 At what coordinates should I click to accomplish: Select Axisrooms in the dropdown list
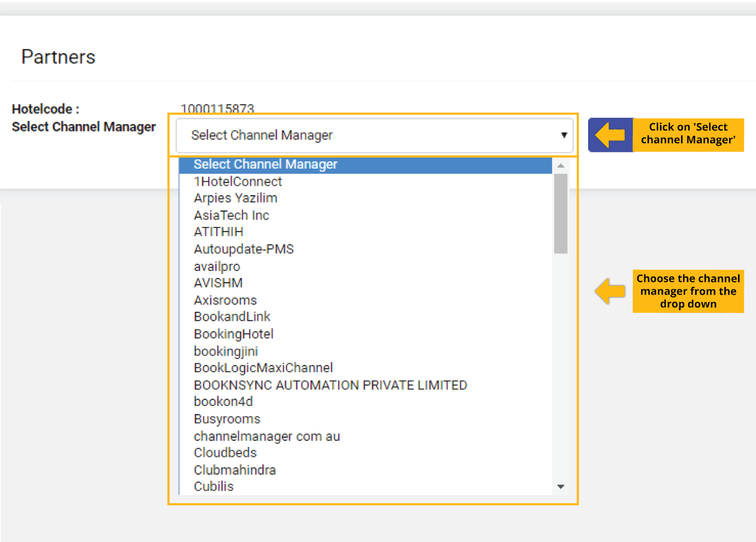pyautogui.click(x=225, y=300)
